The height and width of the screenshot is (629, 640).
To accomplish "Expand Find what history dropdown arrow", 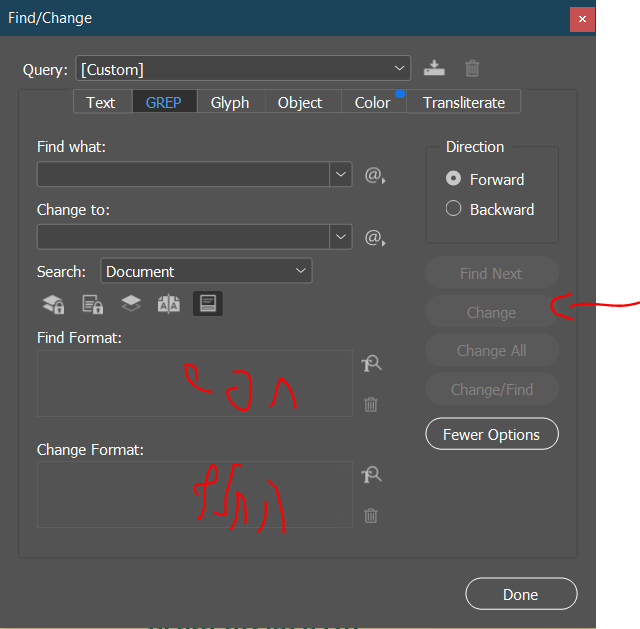I will click(x=341, y=174).
